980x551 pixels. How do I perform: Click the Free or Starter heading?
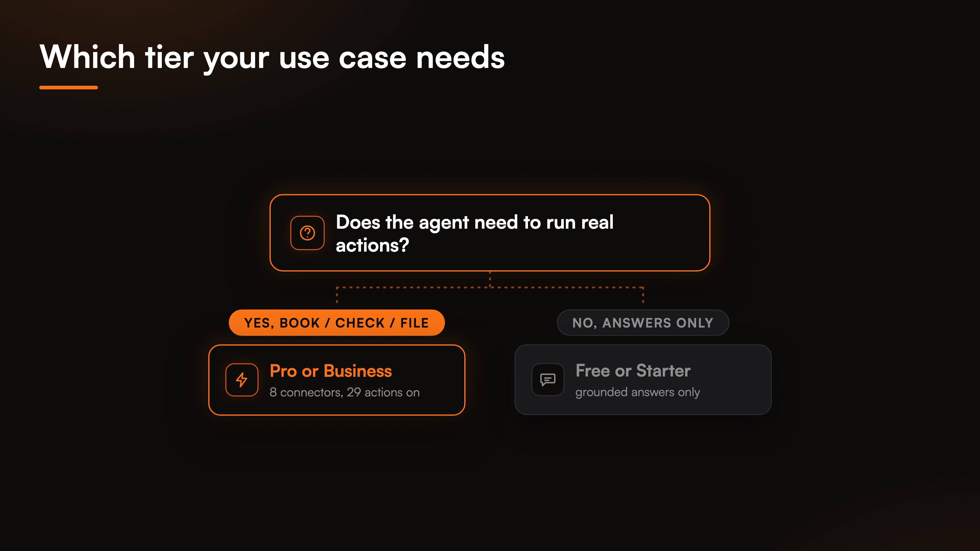tap(633, 370)
